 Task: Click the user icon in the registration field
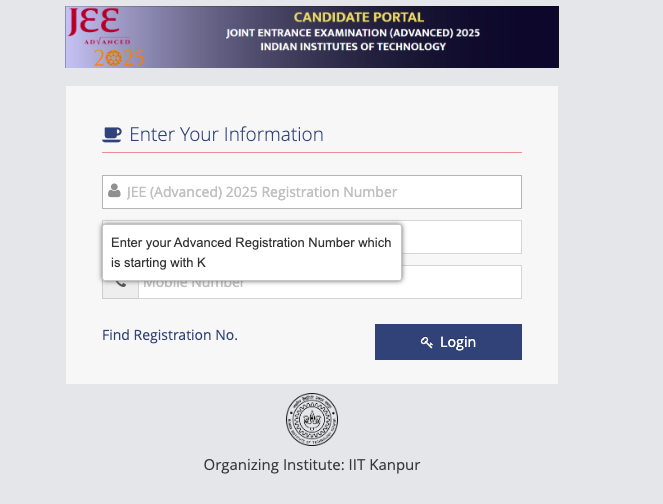click(x=114, y=191)
